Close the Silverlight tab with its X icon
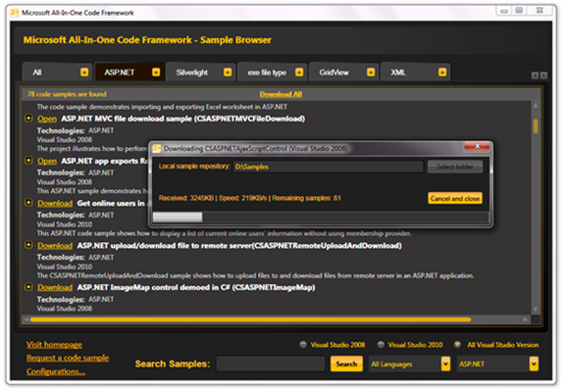The width and height of the screenshot is (564, 392). [x=228, y=73]
